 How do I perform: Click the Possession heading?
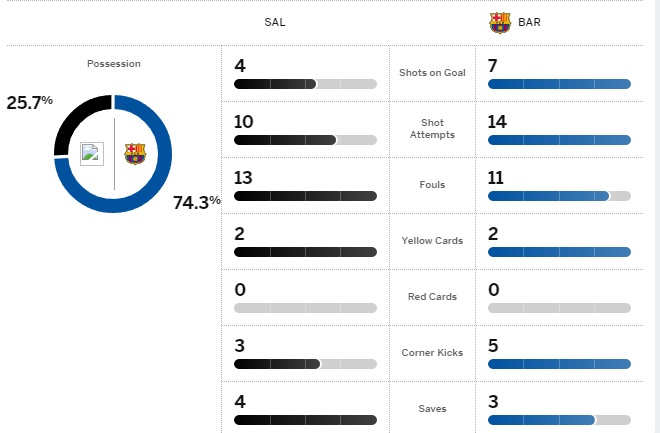point(114,64)
